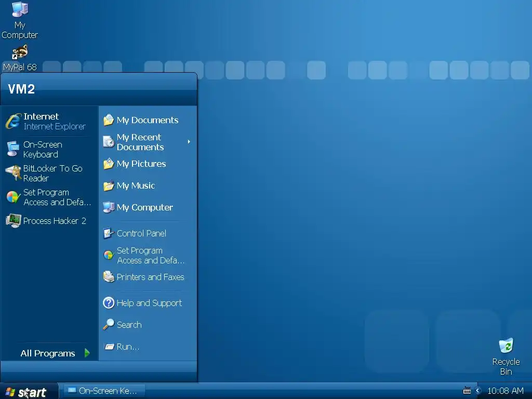
Task: Click the 'BitLocker To Go Reader' text
Action: tap(52, 173)
